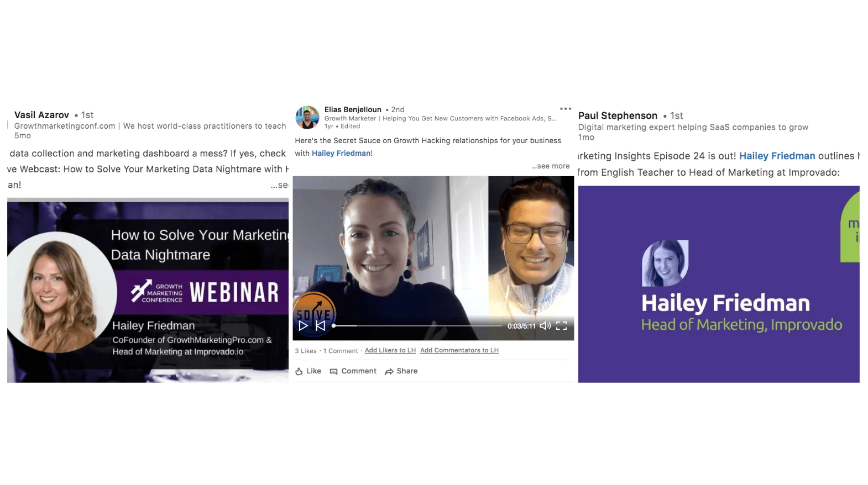Open the 3 Likes count
Viewport: 868px width, 485px height.
pyautogui.click(x=306, y=351)
